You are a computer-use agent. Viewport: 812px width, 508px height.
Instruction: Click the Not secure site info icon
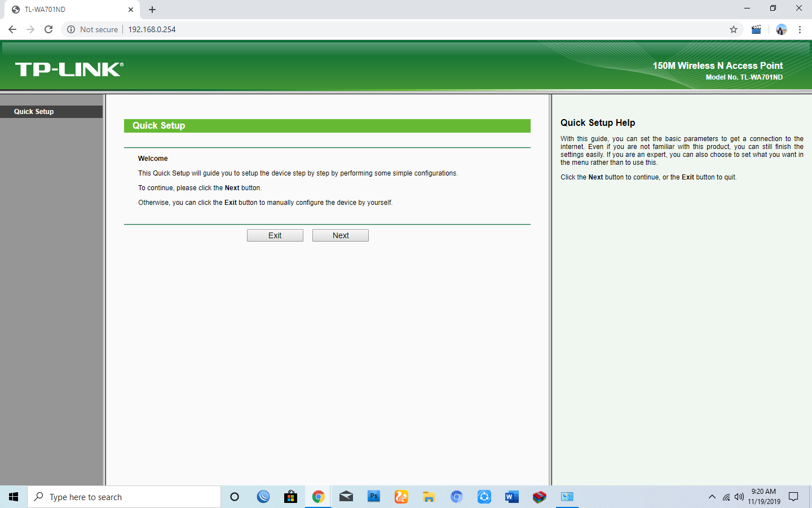tap(71, 29)
